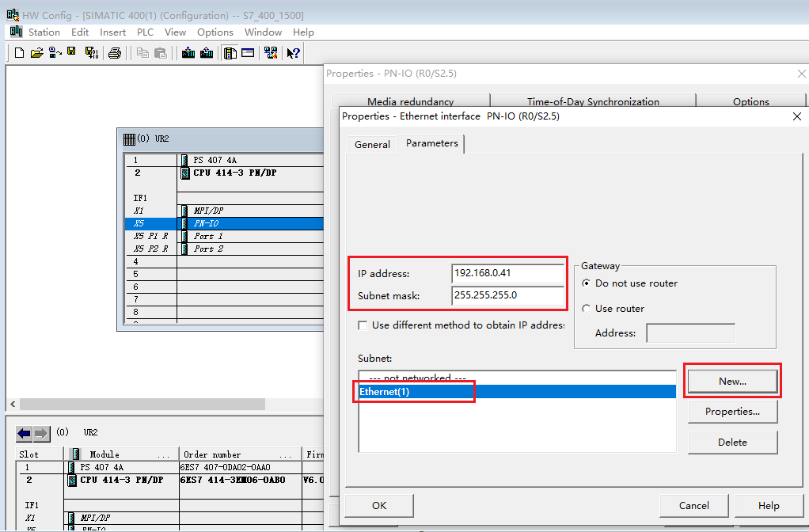Click the Upload from Module icon
Viewport: 809px width, 532px height.
(x=207, y=52)
